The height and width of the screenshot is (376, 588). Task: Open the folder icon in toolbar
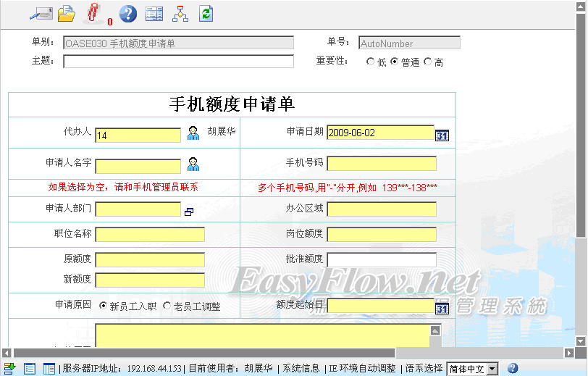click(67, 13)
